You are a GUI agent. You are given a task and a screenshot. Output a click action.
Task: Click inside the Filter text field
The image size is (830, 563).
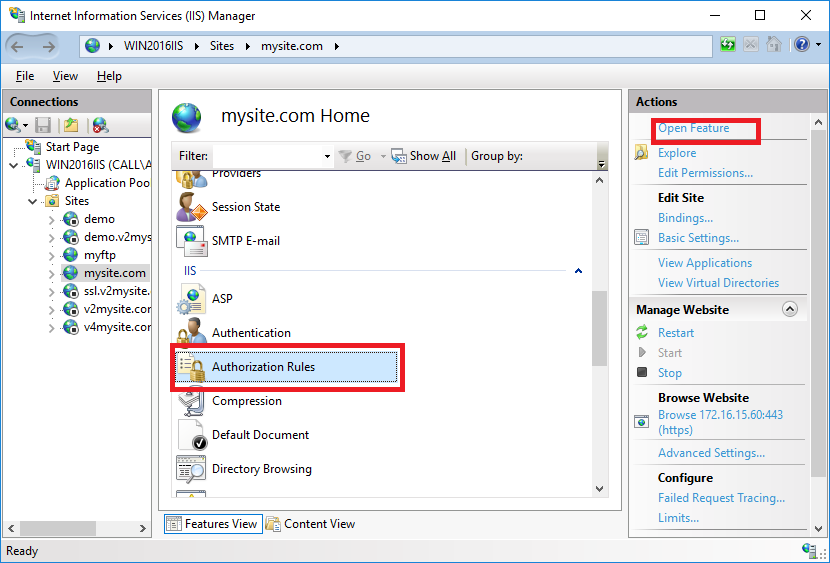[267, 156]
